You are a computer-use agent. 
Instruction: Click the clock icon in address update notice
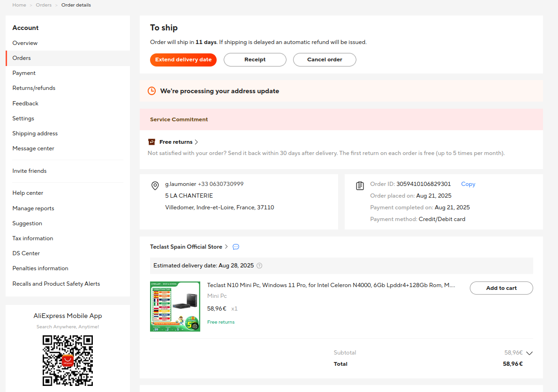(151, 91)
